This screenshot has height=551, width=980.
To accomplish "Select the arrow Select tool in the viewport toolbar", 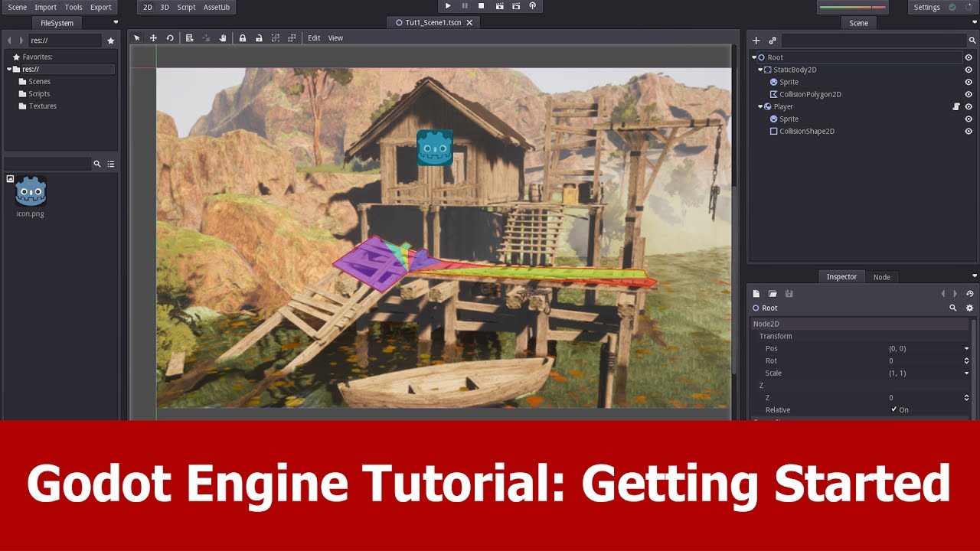I will click(x=137, y=38).
